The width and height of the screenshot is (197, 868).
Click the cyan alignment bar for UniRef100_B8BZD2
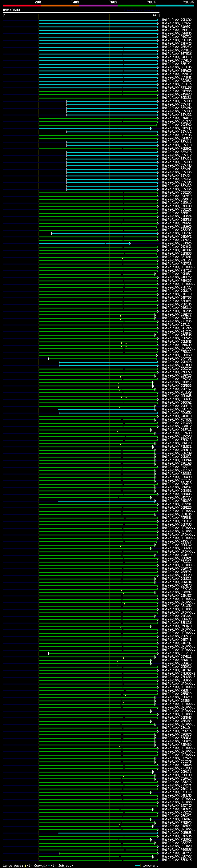click(104, 233)
